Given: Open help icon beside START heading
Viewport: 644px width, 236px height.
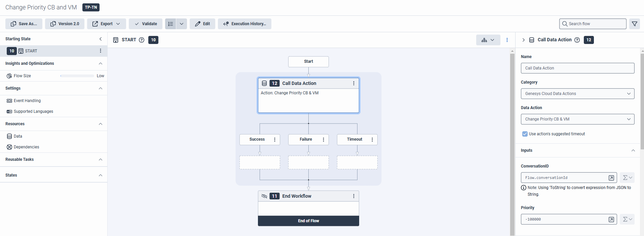Looking at the screenshot, I should (x=142, y=40).
